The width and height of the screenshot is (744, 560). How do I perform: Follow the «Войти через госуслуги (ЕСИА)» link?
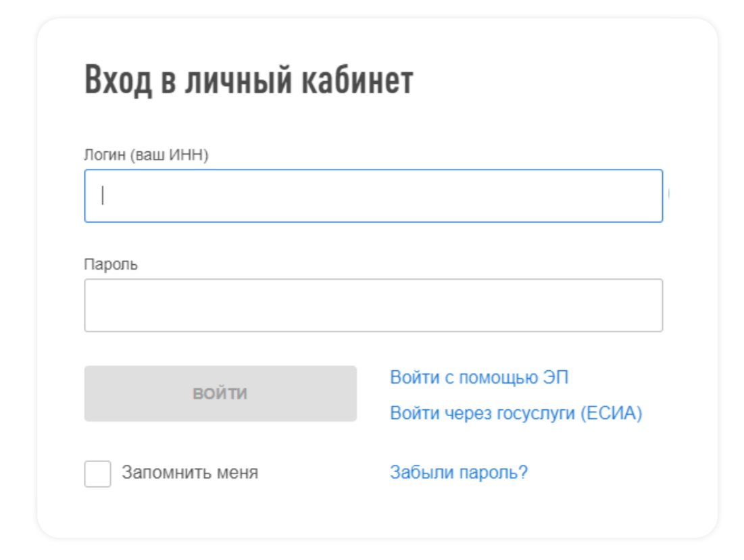516,413
